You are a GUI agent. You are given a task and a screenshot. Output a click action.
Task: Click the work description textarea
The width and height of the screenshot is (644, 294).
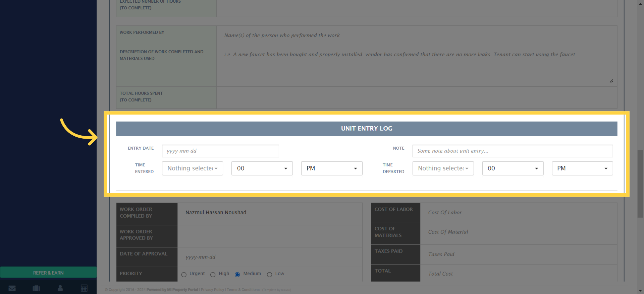click(x=417, y=66)
